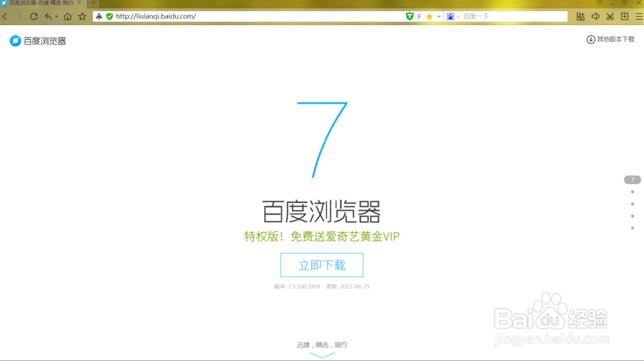The height and width of the screenshot is (361, 644).
Task: Bookmark page with the gold star
Action: 430,17
